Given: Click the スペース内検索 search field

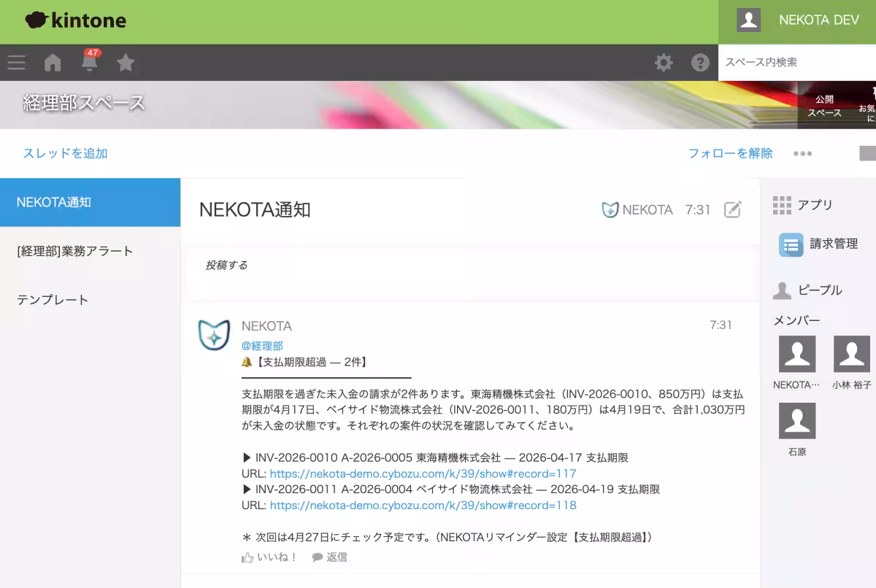Looking at the screenshot, I should pos(796,63).
